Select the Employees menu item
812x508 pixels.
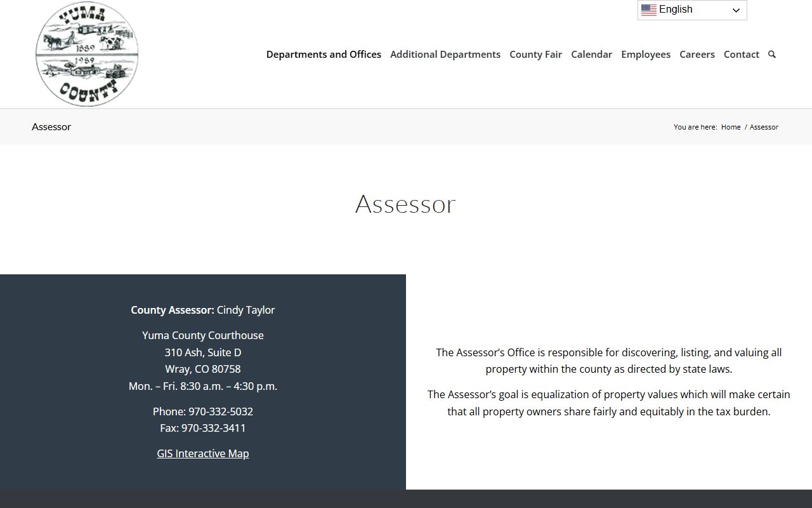click(646, 55)
